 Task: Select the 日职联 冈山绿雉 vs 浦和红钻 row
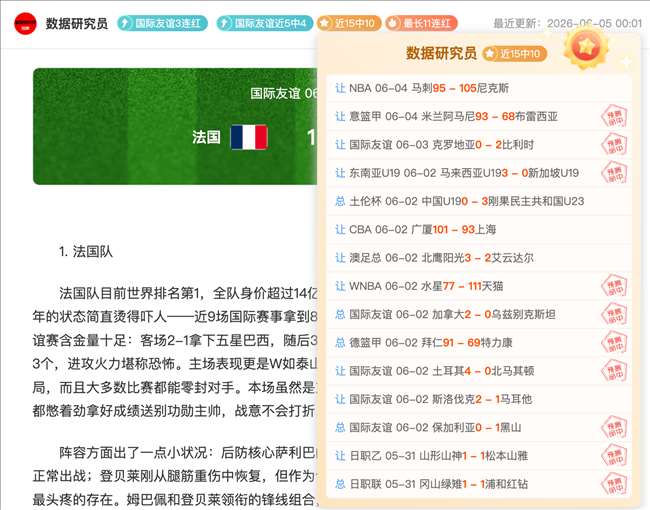(479, 484)
